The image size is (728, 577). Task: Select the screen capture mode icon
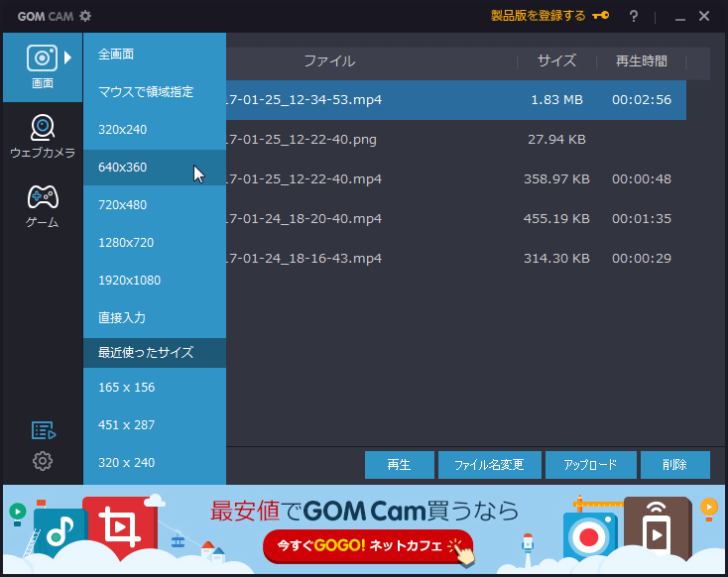(x=42, y=58)
